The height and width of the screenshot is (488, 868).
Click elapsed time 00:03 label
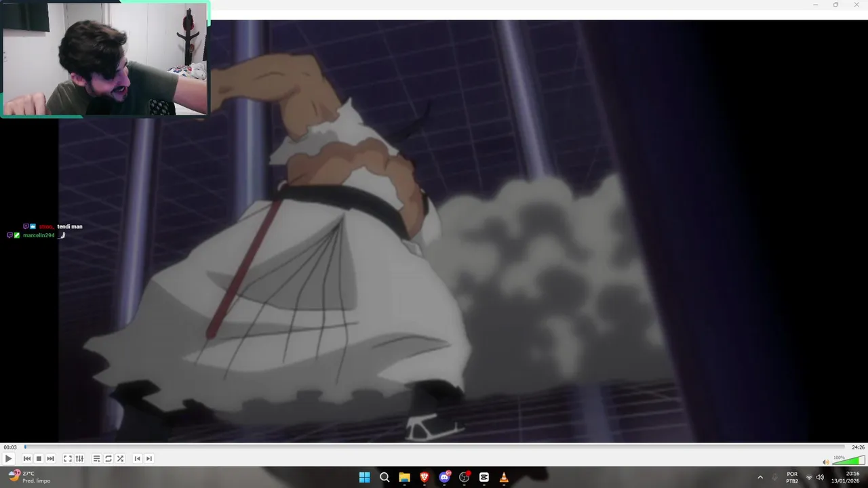pos(9,447)
